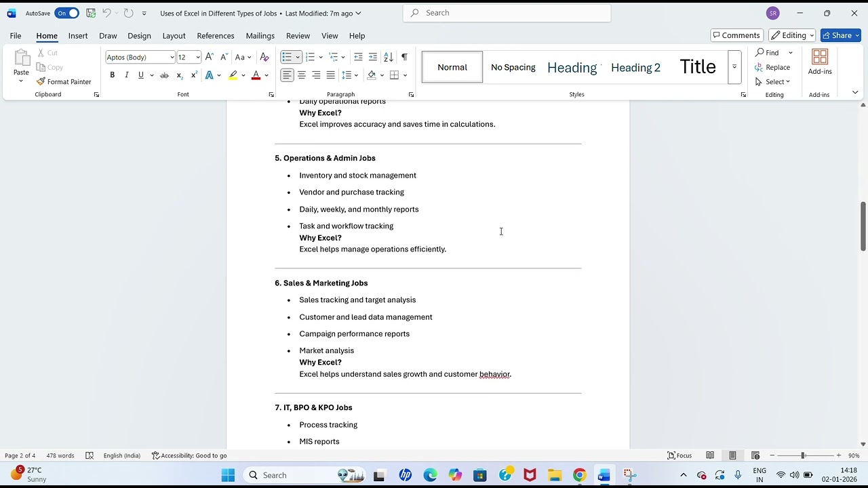Collapse the ribbon using chevron
Viewport: 868px width, 488px height.
pyautogui.click(x=855, y=93)
